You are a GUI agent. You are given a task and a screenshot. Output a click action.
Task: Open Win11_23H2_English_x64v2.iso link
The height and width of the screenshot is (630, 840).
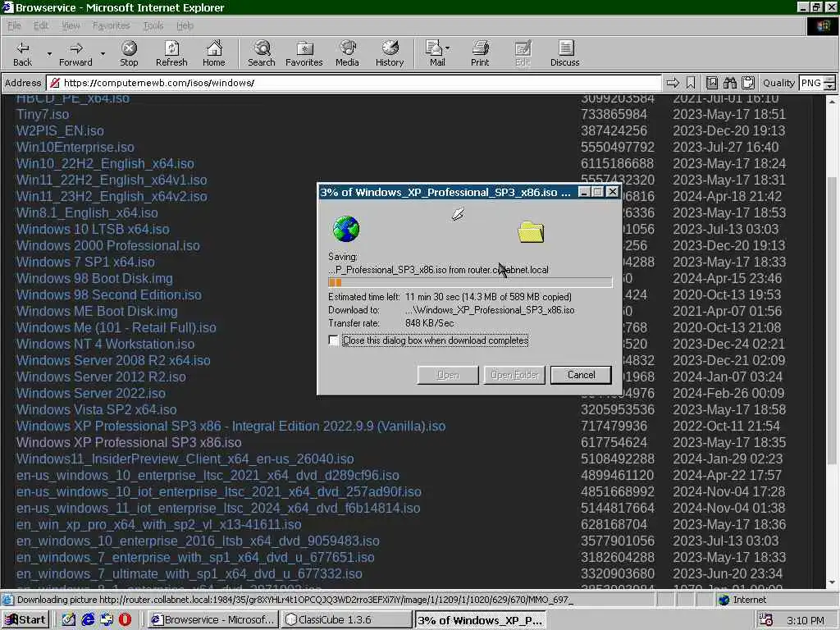[112, 196]
